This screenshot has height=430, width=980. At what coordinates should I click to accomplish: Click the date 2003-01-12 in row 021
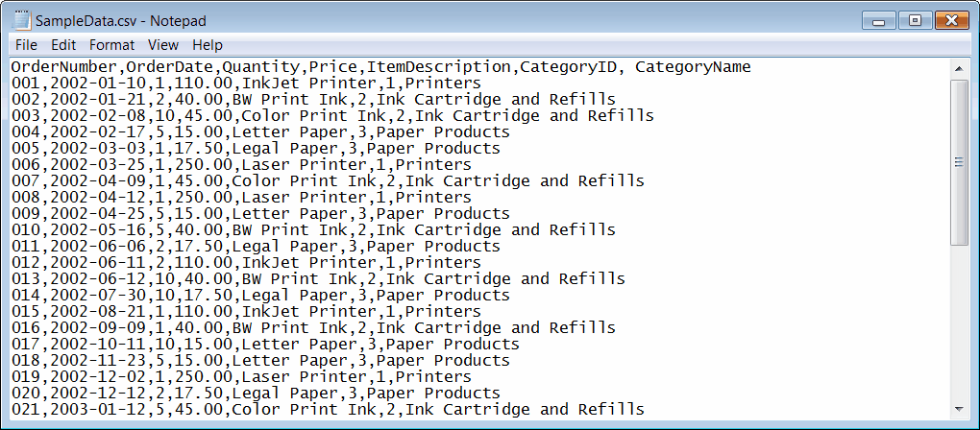pyautogui.click(x=97, y=409)
